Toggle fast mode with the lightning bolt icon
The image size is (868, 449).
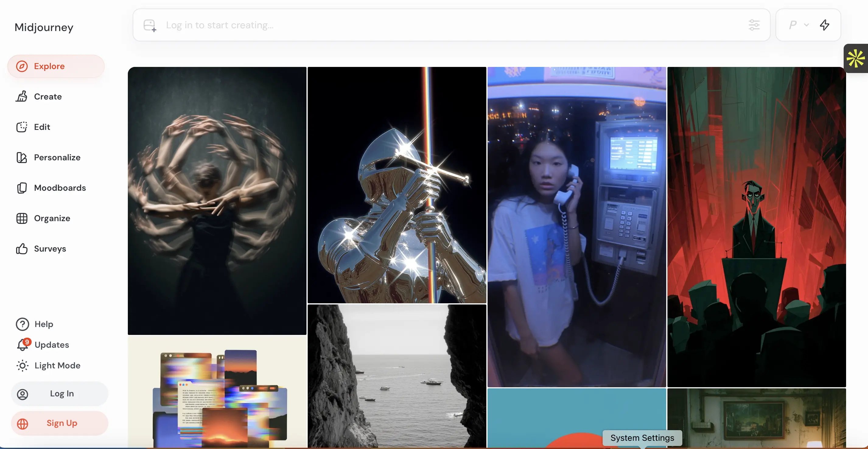(x=824, y=25)
